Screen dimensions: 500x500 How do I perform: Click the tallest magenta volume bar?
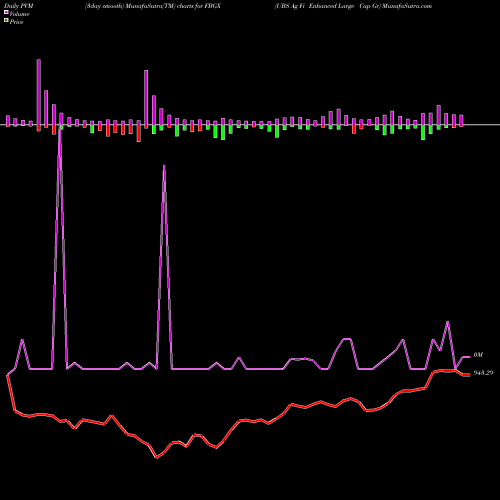point(39,92)
